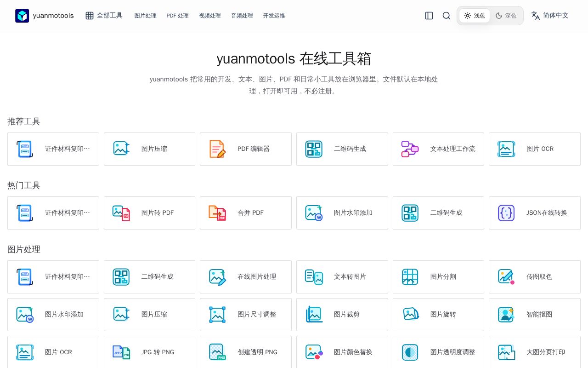588x368 pixels.
Task: Toggle the sidebar panel icon
Action: click(x=429, y=16)
